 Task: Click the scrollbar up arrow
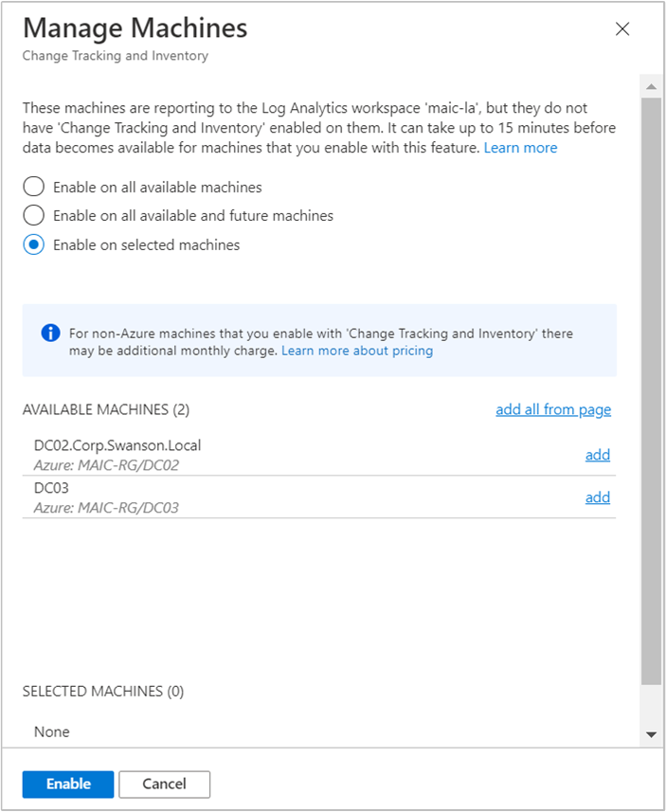(652, 86)
